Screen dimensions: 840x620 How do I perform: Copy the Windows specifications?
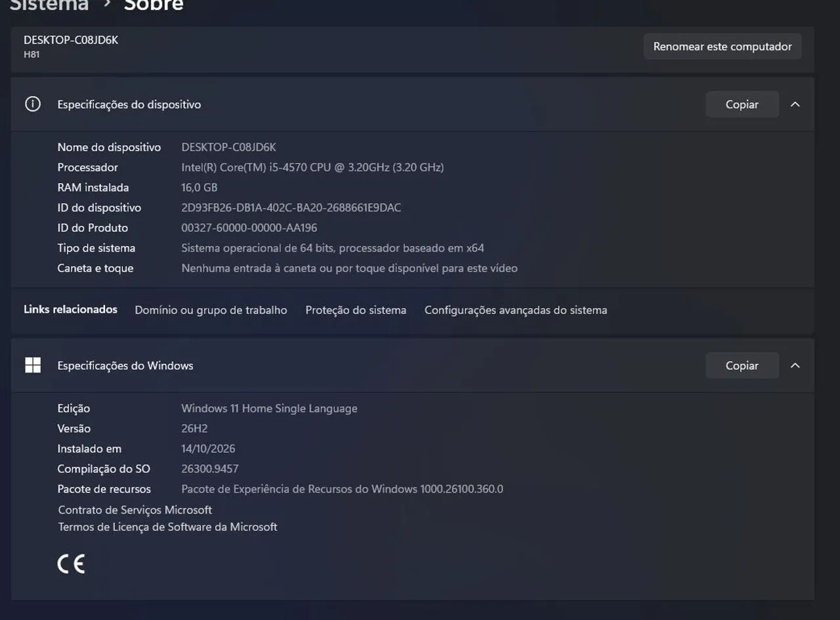pos(742,366)
